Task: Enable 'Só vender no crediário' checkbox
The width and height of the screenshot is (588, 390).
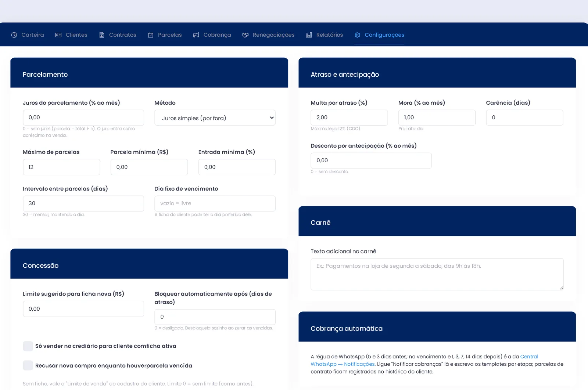Action: 28,346
